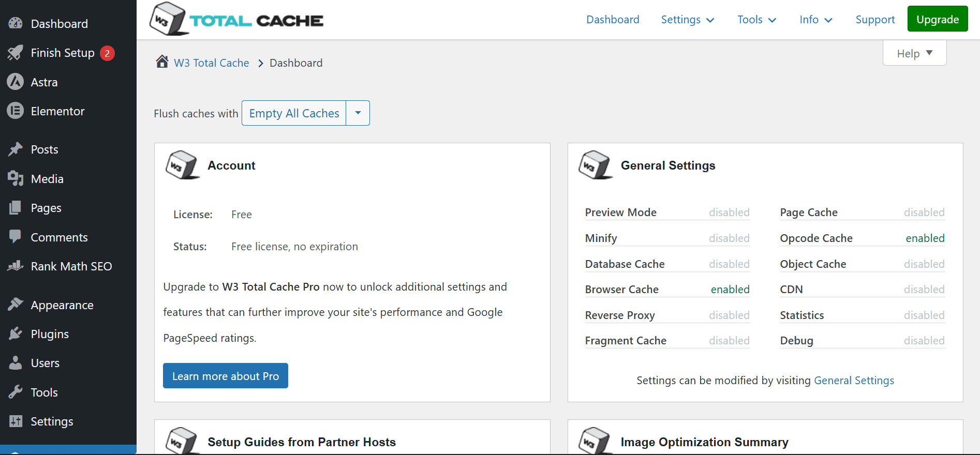980x455 pixels.
Task: Click the Elementor logo icon
Action: click(x=16, y=111)
